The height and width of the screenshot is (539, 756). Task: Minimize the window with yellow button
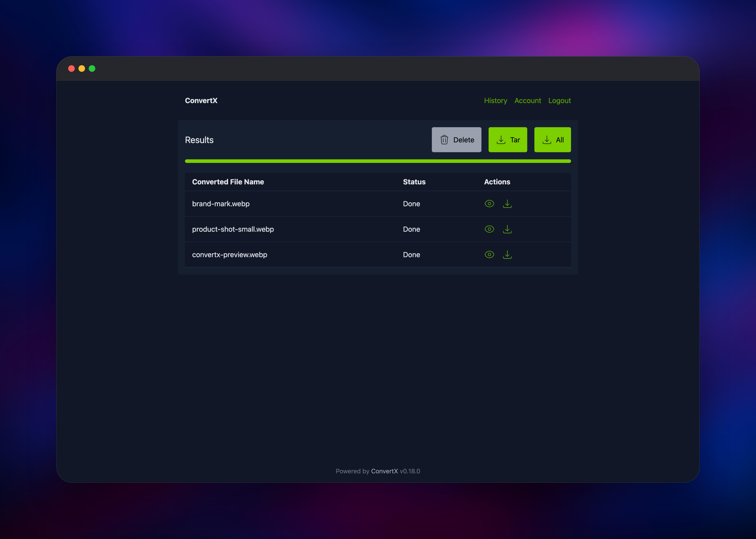coord(82,68)
